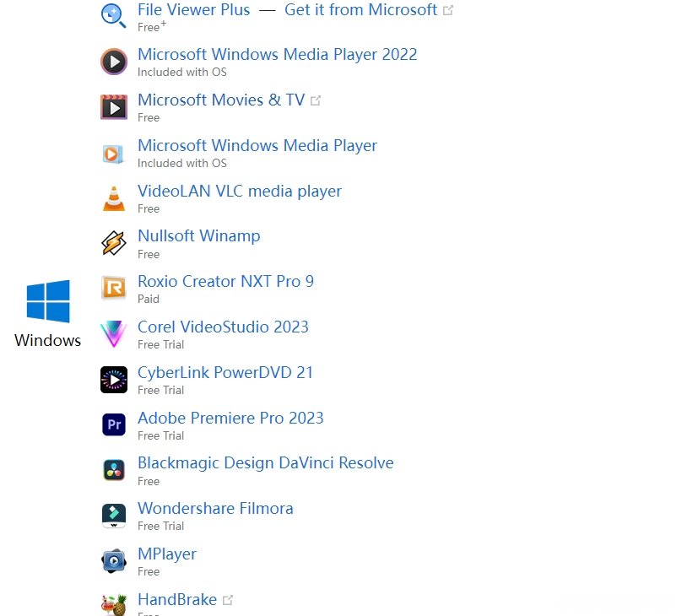Click 'Included with OS' under classic Media Player
Screen dimensions: 682x616
pos(182,164)
